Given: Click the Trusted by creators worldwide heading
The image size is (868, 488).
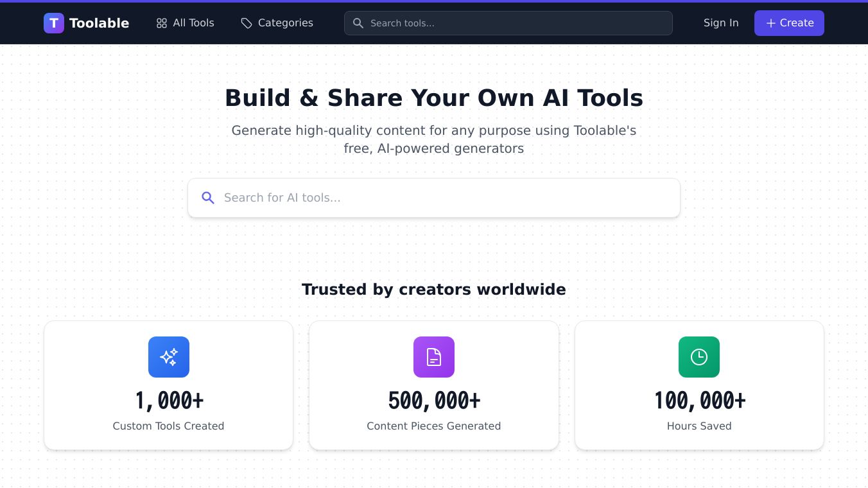Looking at the screenshot, I should tap(434, 290).
